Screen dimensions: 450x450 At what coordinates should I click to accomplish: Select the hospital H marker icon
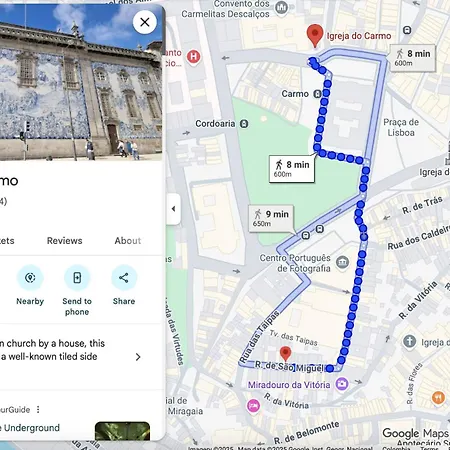(194, 57)
